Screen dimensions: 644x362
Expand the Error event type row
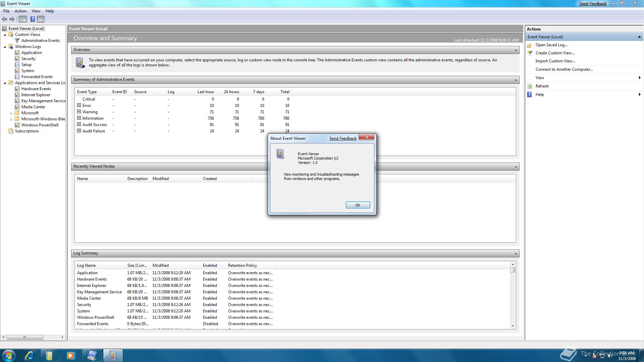[79, 105]
